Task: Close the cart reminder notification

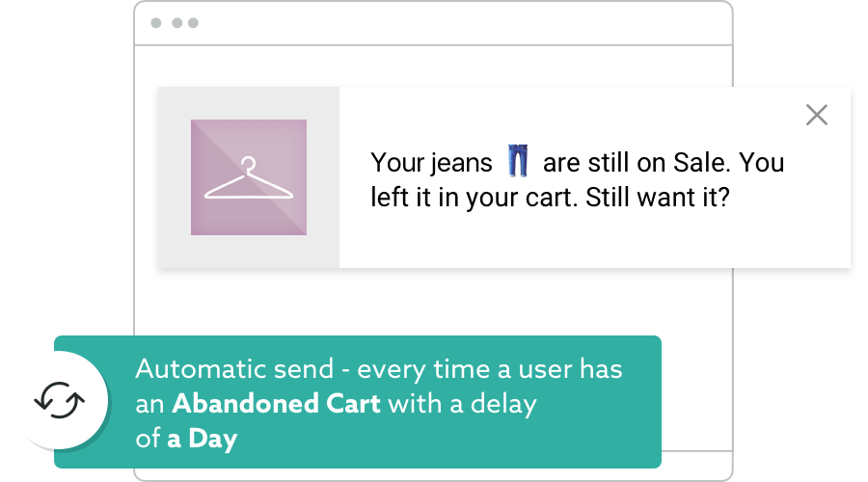Action: click(x=817, y=116)
